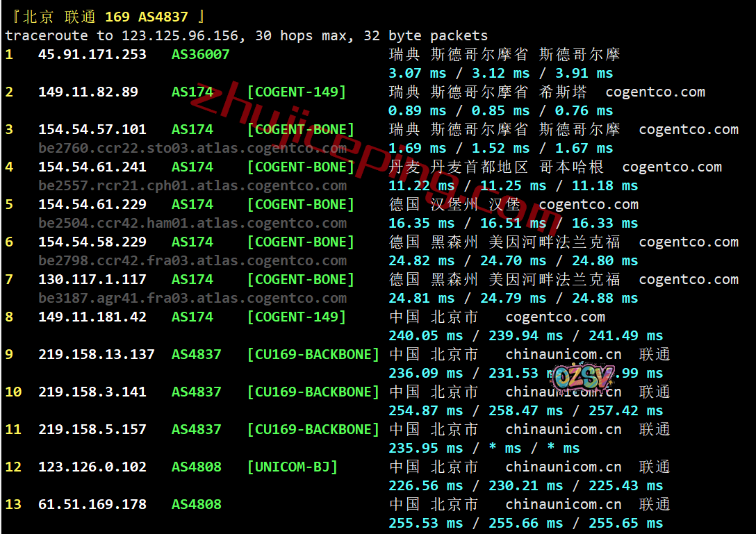Click the hostname be2557.rcr21.cph01.atlas.cogentco.com

pyautogui.click(x=192, y=185)
